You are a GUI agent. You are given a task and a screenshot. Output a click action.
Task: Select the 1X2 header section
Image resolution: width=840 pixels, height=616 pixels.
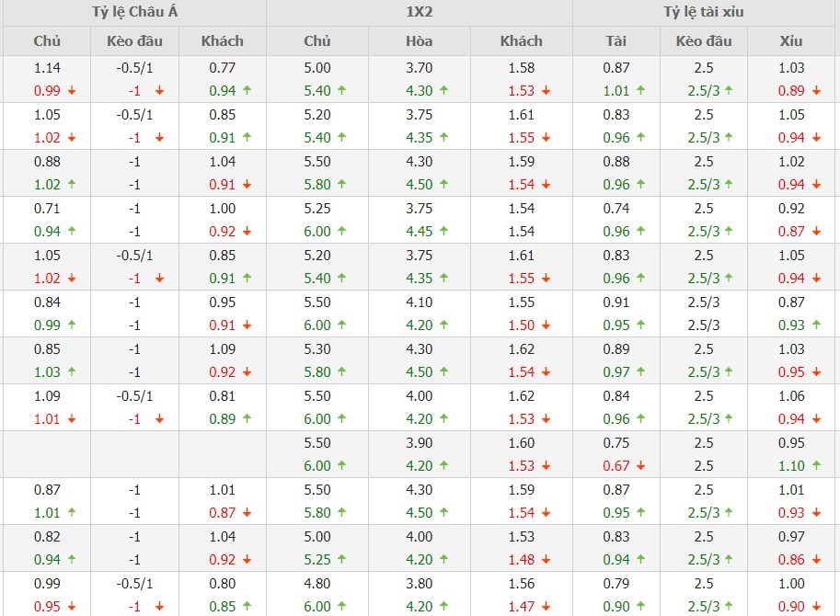coord(419,13)
